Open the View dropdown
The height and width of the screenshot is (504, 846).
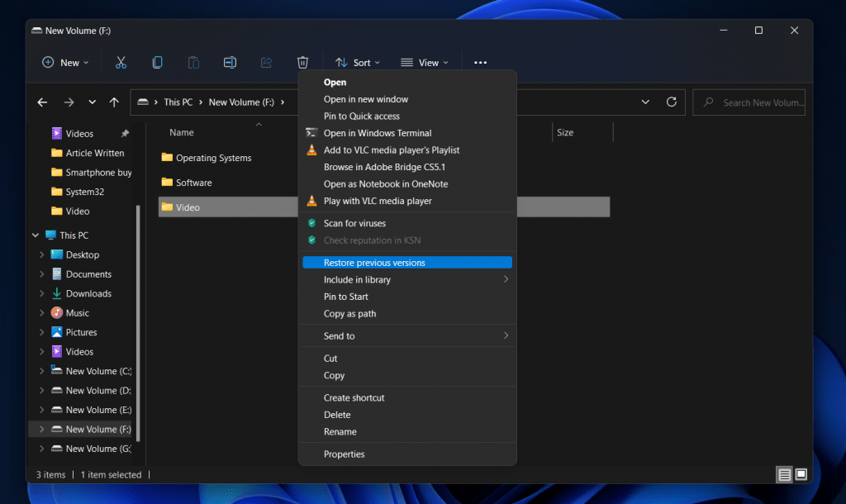pos(425,62)
